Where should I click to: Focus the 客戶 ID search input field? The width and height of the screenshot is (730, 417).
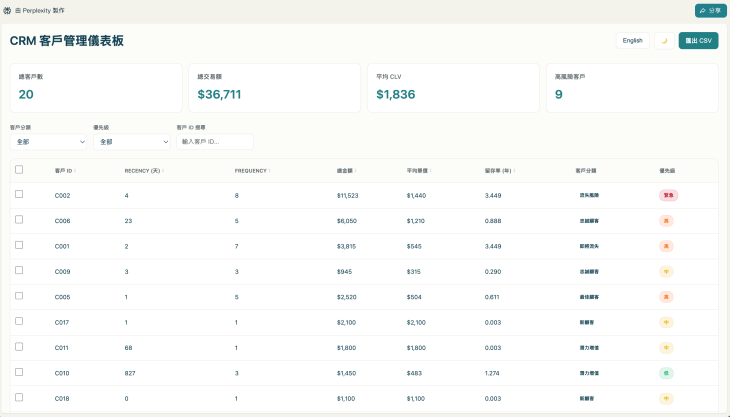[x=214, y=142]
